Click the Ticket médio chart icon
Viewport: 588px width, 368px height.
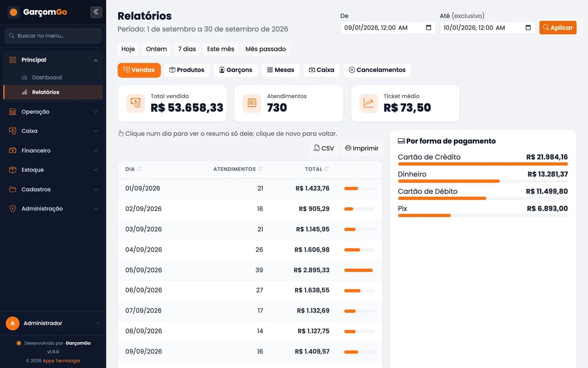(369, 103)
